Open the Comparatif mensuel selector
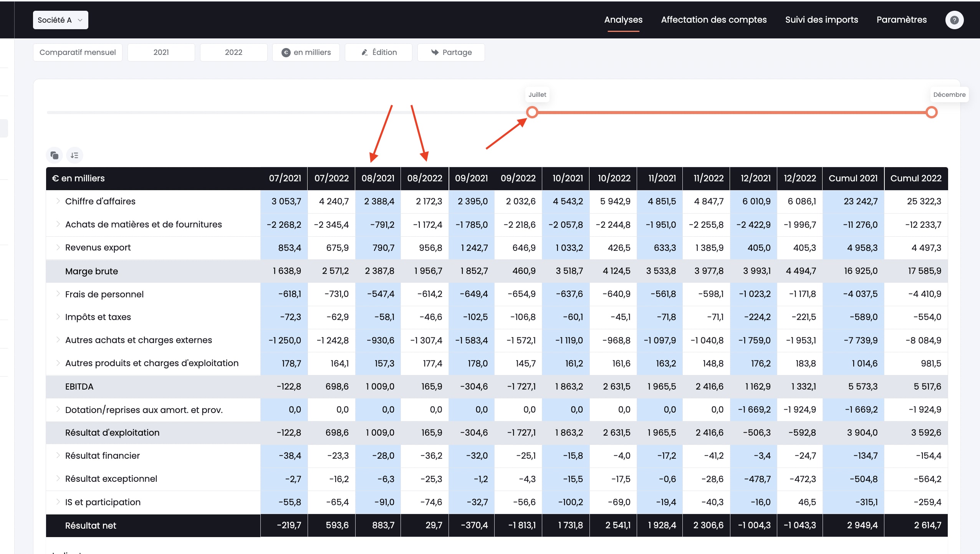Screen dimensions: 980x554 [78, 52]
